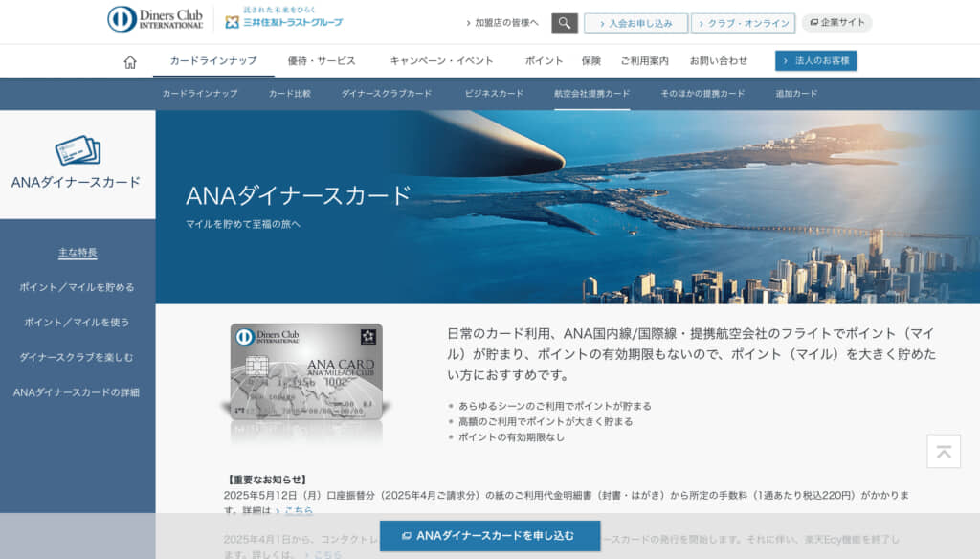Select ビジネスカード sub-navigation tab
Viewport: 980px width, 559px height.
494,94
